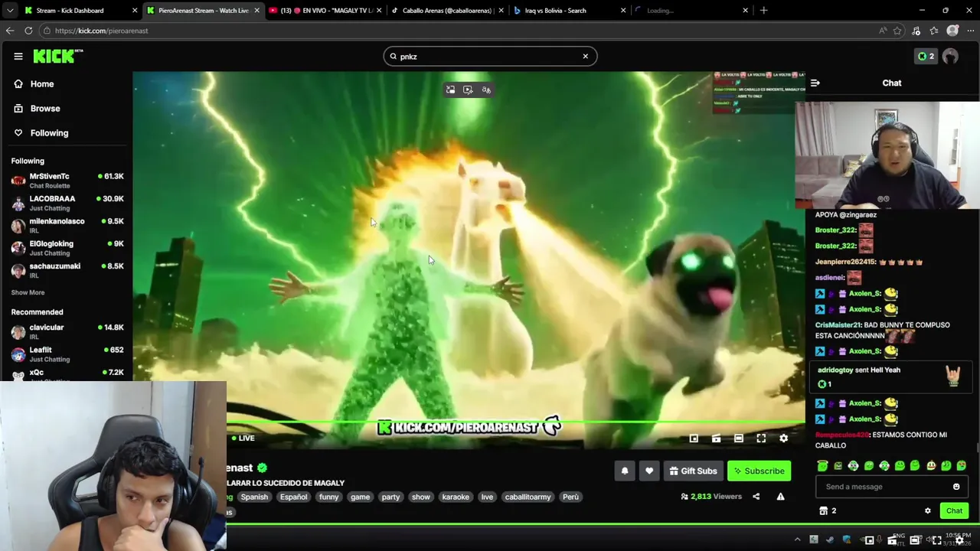
Task: Open browser extensions icon
Action: 916,31
